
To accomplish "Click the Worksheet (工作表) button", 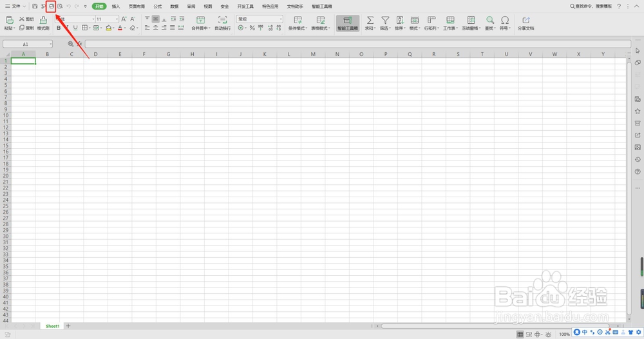I will tap(450, 23).
